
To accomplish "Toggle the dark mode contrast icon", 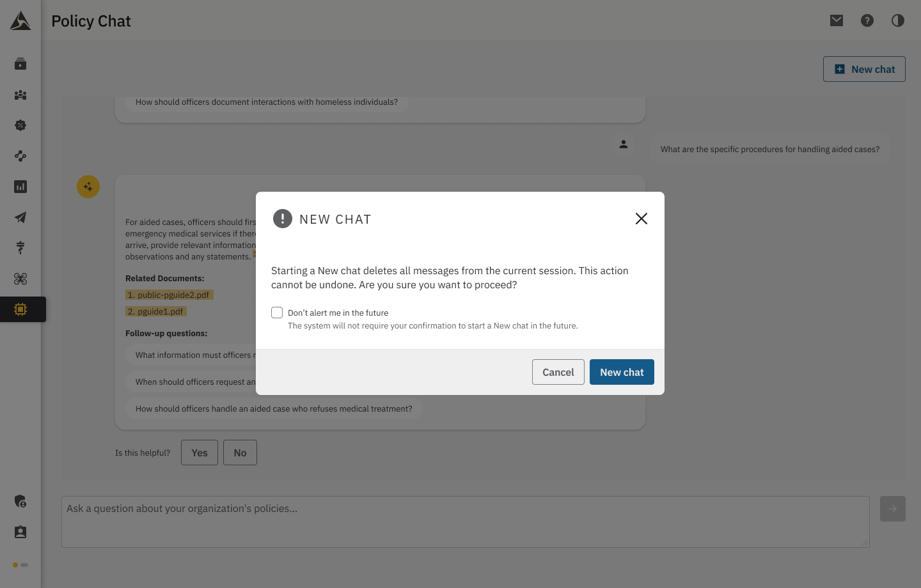I will [x=898, y=20].
